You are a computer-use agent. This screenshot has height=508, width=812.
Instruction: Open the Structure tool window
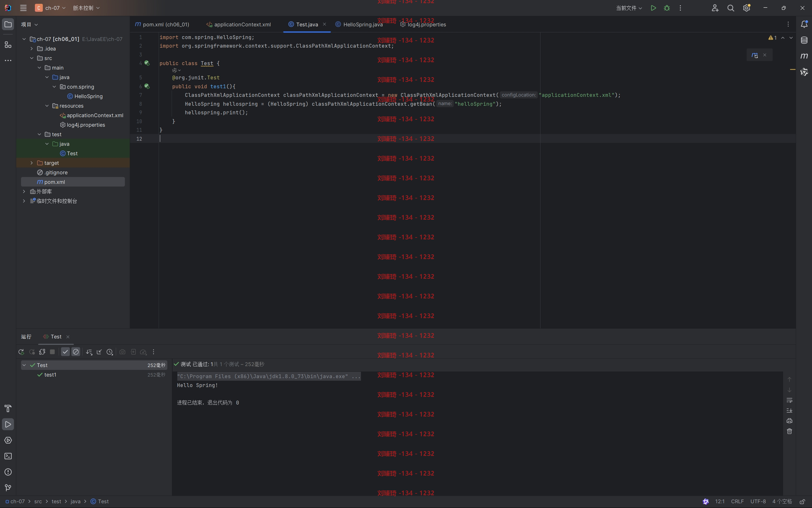[x=8, y=44]
